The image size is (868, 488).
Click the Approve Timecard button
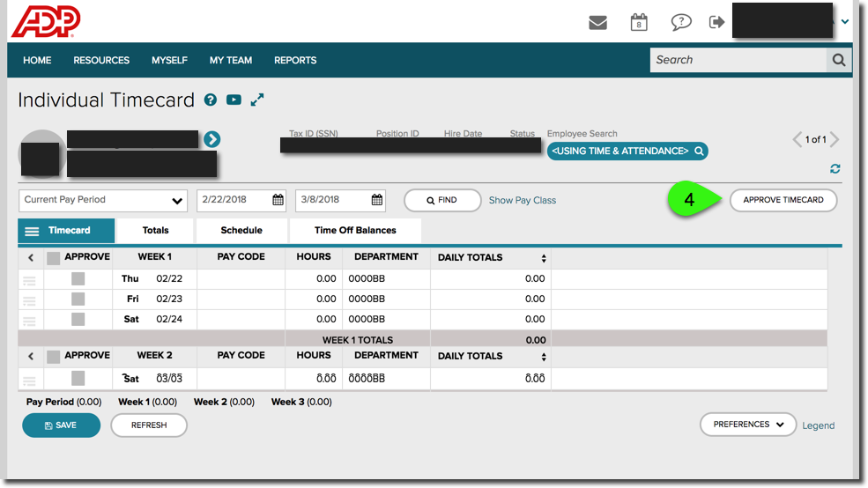click(783, 200)
